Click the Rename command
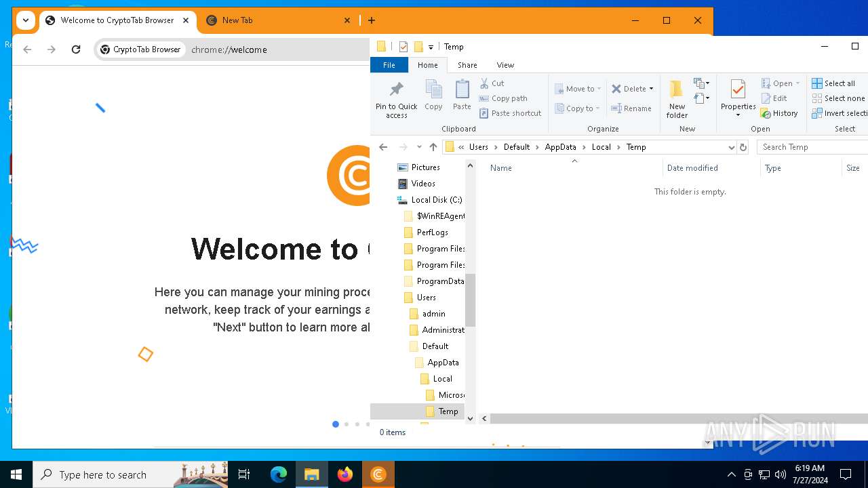The width and height of the screenshot is (868, 488). [631, 108]
